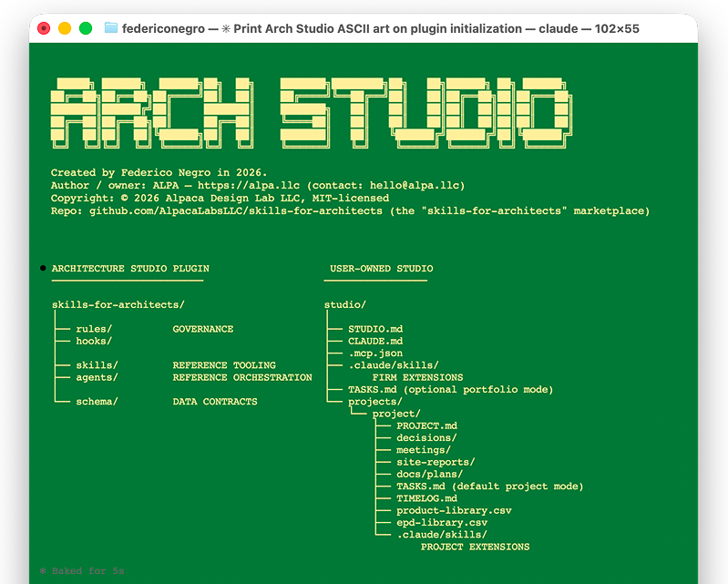Select the 'skills-for-architects/' root folder

point(118,305)
